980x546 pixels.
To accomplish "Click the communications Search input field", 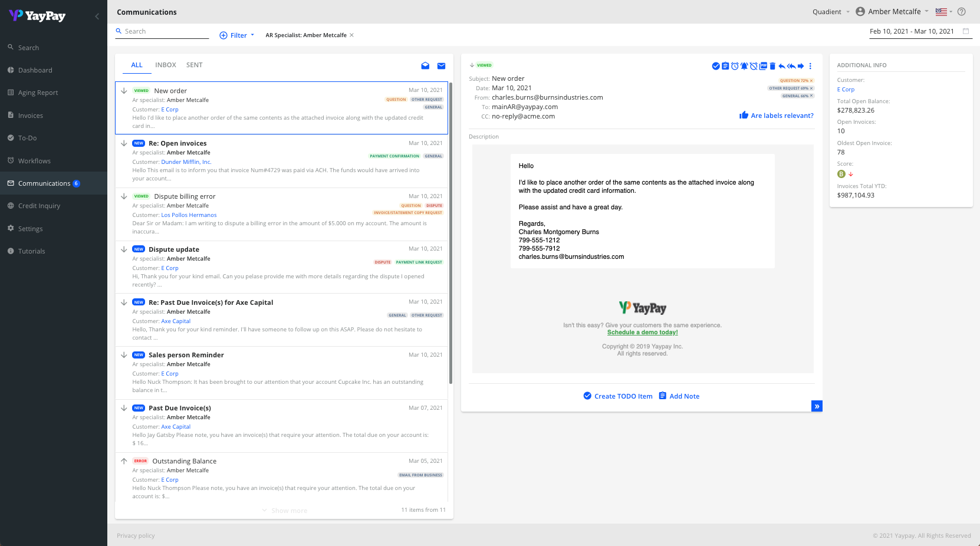I will [x=165, y=31].
